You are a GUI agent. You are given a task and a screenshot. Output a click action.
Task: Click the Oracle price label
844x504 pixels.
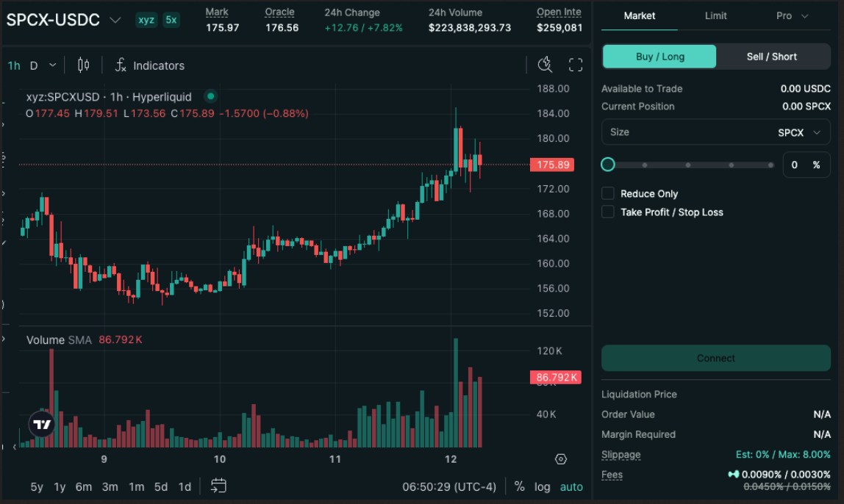click(279, 12)
